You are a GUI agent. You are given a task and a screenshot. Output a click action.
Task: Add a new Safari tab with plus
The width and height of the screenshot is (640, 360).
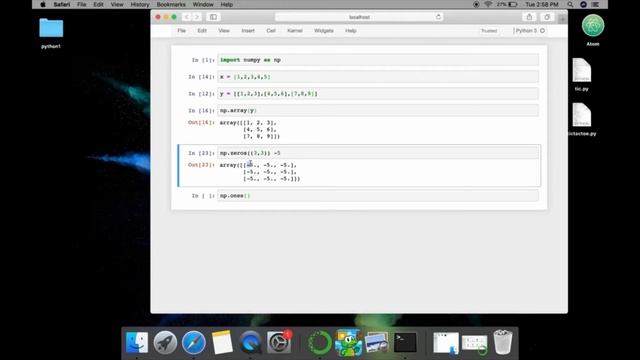click(562, 19)
